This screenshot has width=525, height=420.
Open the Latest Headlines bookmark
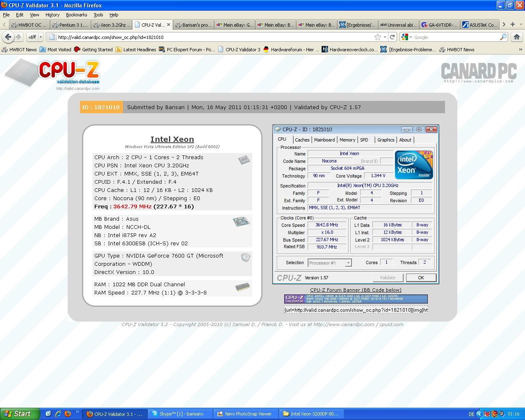click(136, 49)
